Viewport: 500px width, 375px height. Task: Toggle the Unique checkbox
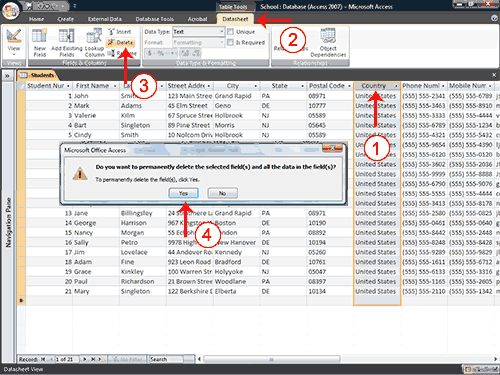pyautogui.click(x=230, y=32)
